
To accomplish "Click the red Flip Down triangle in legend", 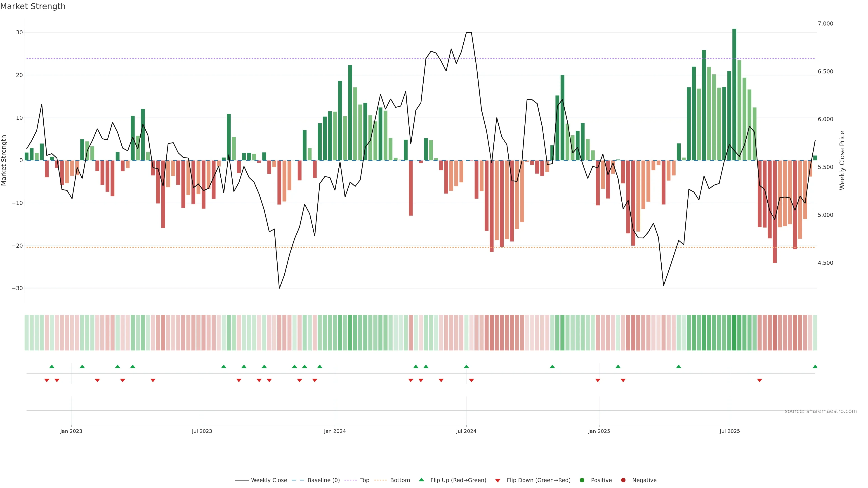I will [498, 480].
